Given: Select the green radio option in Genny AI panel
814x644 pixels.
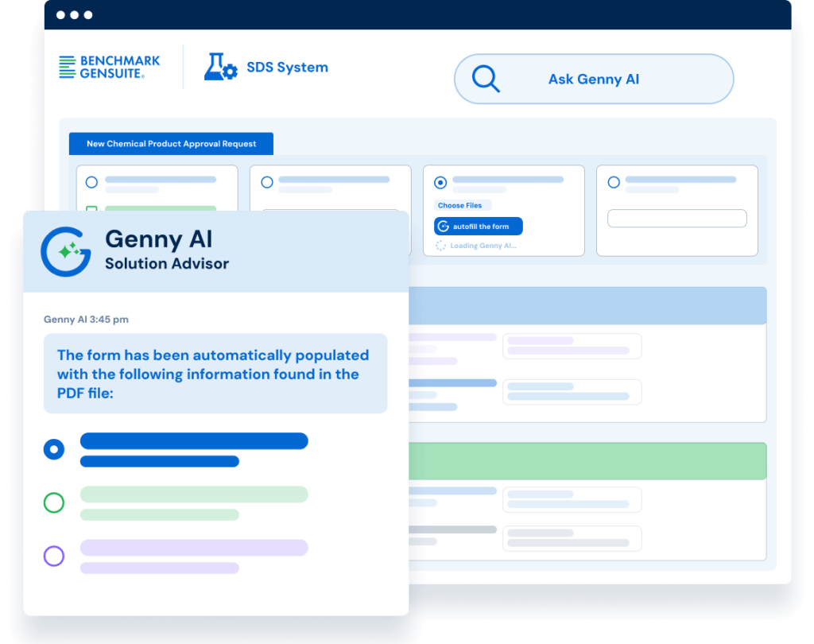Looking at the screenshot, I should [54, 502].
